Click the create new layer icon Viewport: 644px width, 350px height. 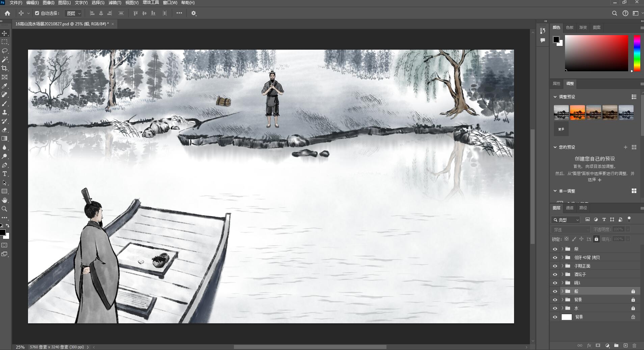point(625,345)
